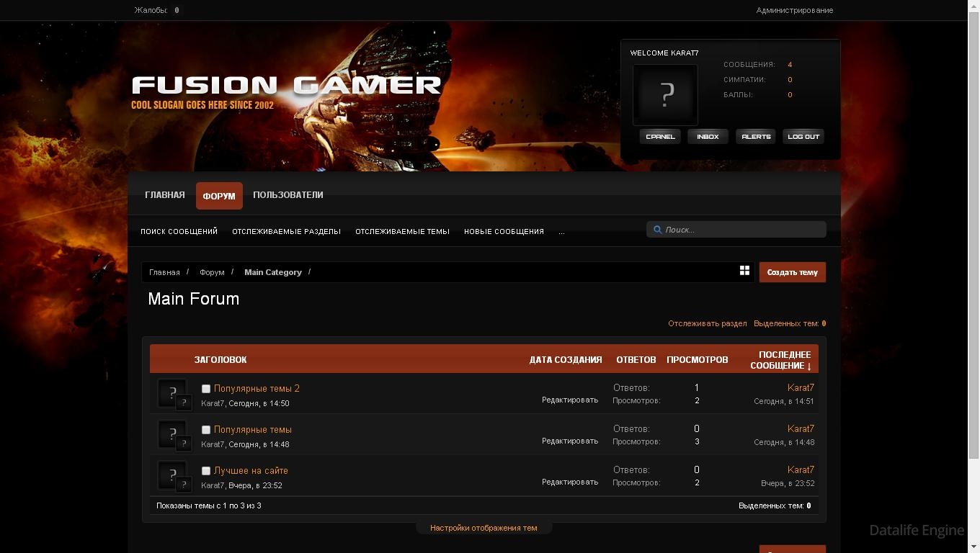Viewport: 980px width, 553px height.
Task: Open Отслеживаемые темы
Action: pos(402,232)
